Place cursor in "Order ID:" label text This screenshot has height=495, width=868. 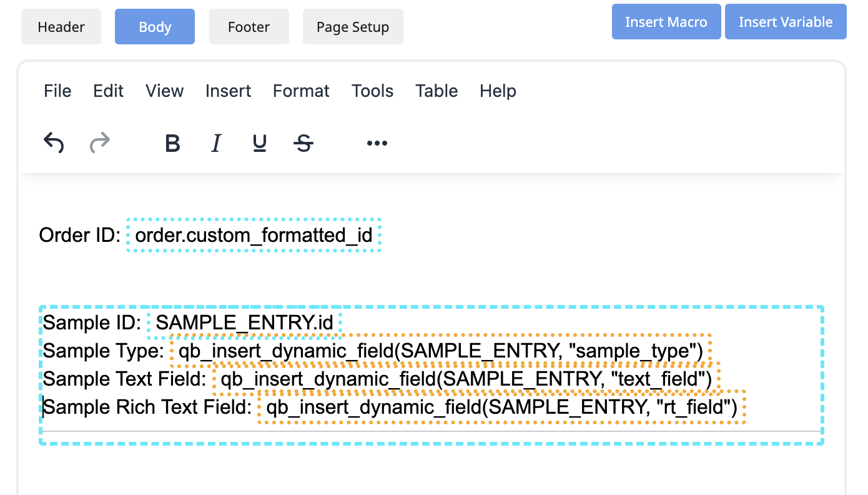pos(79,235)
